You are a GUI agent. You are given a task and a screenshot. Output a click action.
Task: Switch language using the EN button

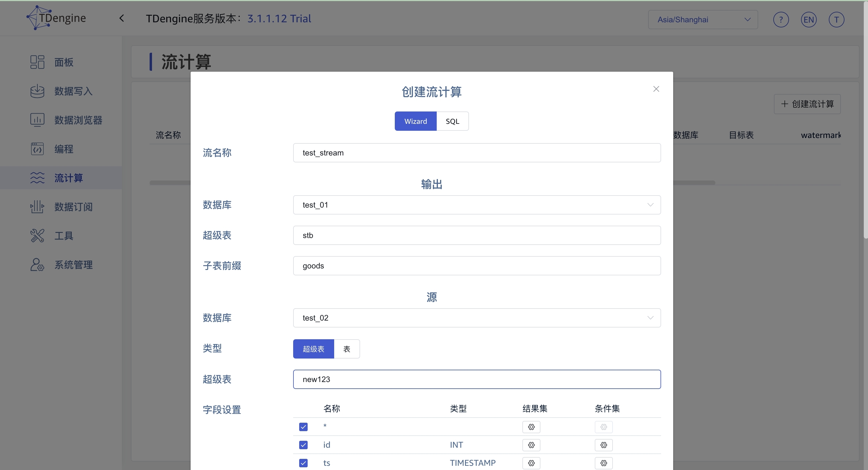click(x=809, y=19)
